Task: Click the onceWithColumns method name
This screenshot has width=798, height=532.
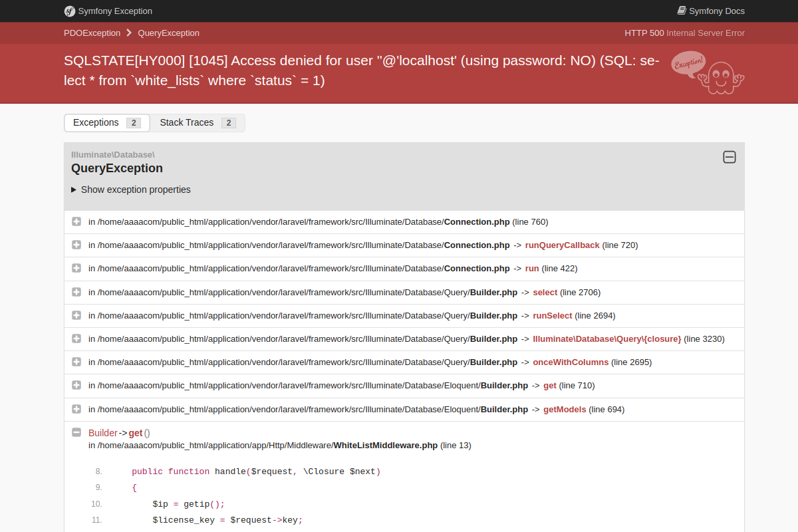Action: (x=571, y=362)
